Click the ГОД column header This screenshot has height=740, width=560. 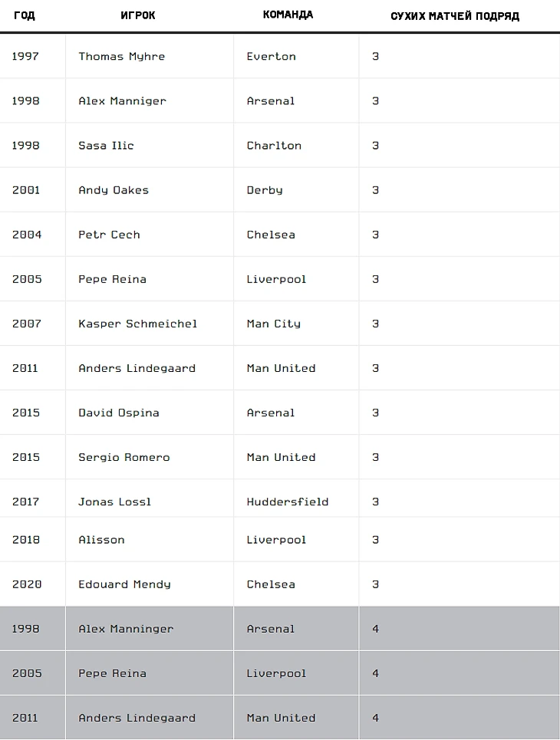(x=25, y=16)
